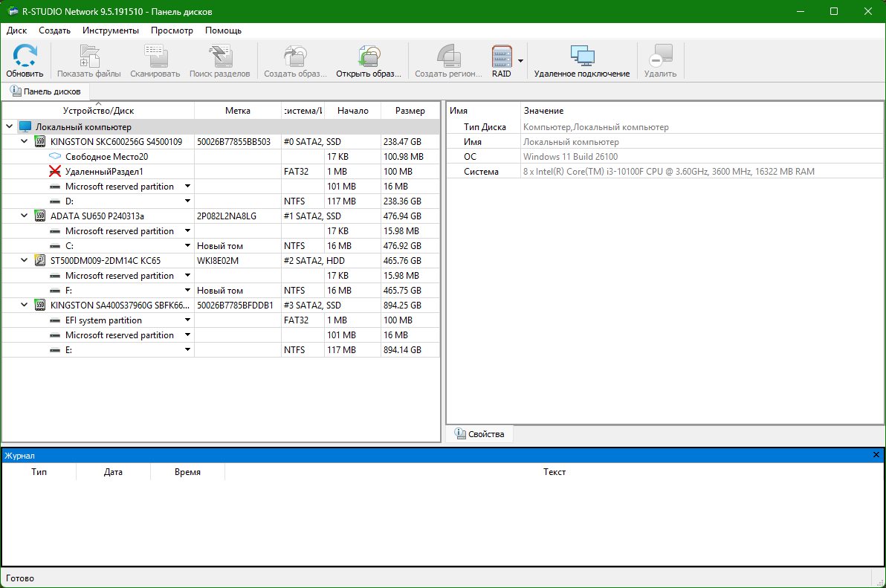Switch to the Свойства tab
Image resolution: width=886 pixels, height=588 pixels.
479,434
